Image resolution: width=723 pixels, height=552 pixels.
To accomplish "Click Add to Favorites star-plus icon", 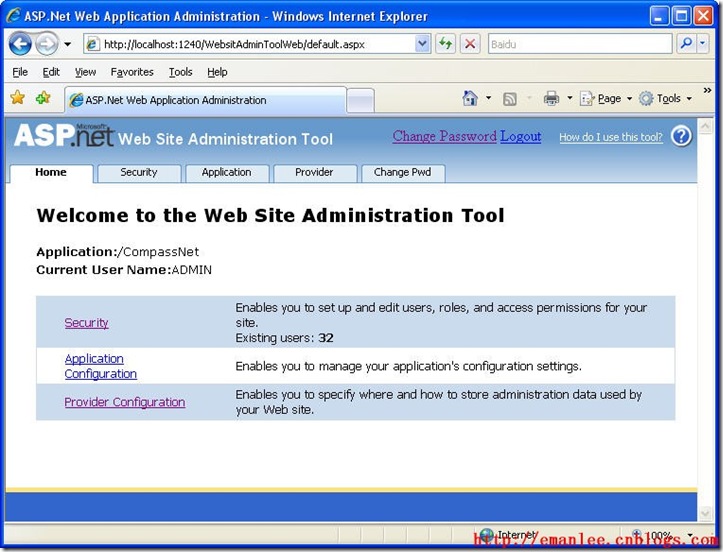I will point(43,98).
